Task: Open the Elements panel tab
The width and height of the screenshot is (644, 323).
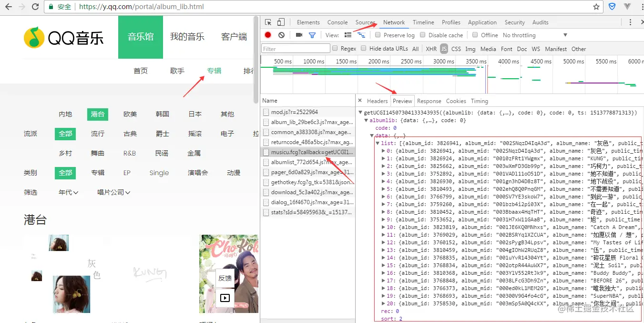Action: 308,22
